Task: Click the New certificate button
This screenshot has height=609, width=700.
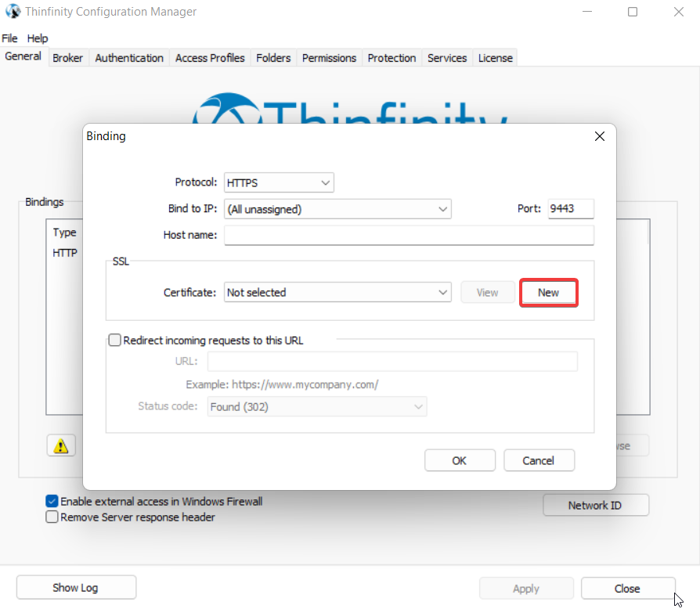Action: pyautogui.click(x=549, y=292)
